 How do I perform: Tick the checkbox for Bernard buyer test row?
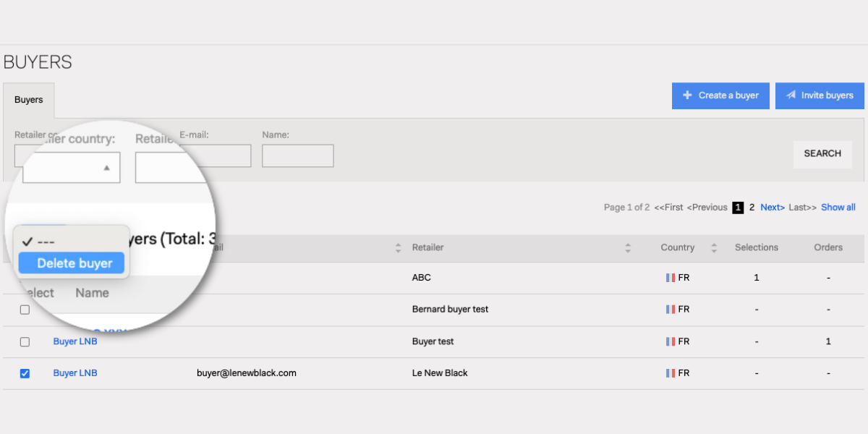pyautogui.click(x=25, y=310)
